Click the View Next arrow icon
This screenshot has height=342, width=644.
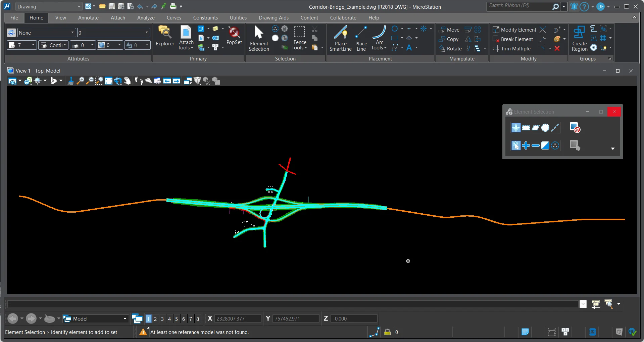[177, 81]
